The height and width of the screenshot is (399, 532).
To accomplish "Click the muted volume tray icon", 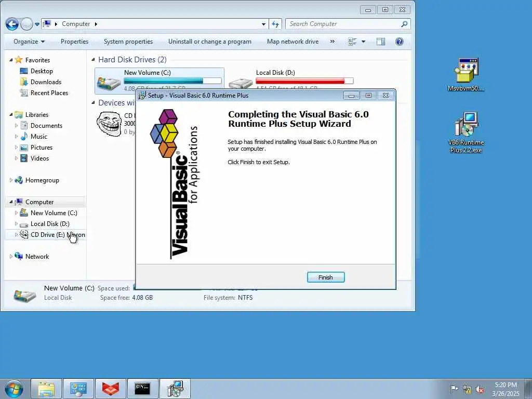I will point(480,390).
